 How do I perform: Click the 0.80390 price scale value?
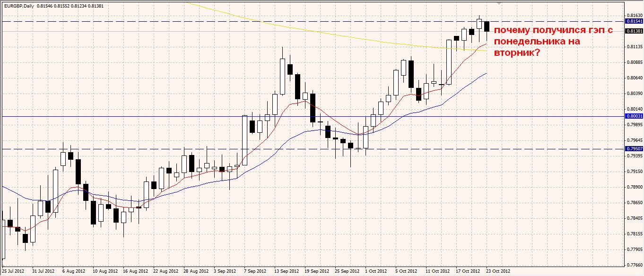pos(634,94)
